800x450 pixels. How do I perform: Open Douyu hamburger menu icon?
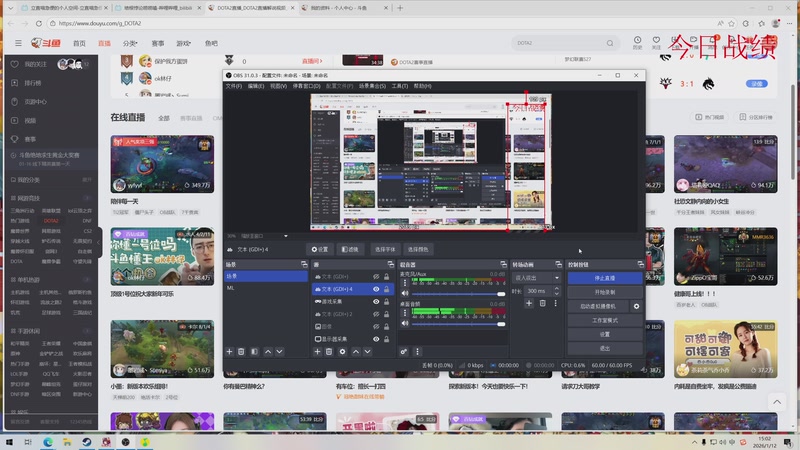point(18,43)
